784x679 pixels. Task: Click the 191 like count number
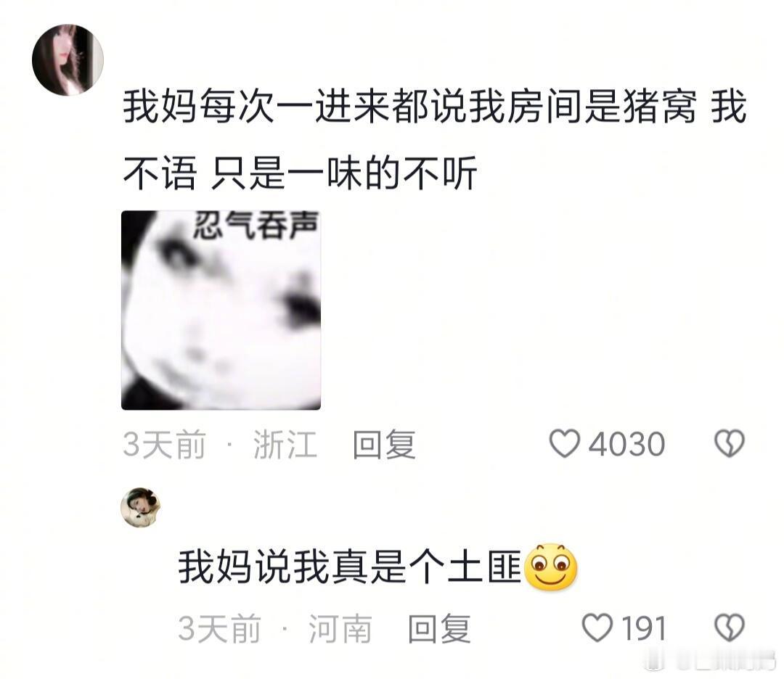[643, 628]
